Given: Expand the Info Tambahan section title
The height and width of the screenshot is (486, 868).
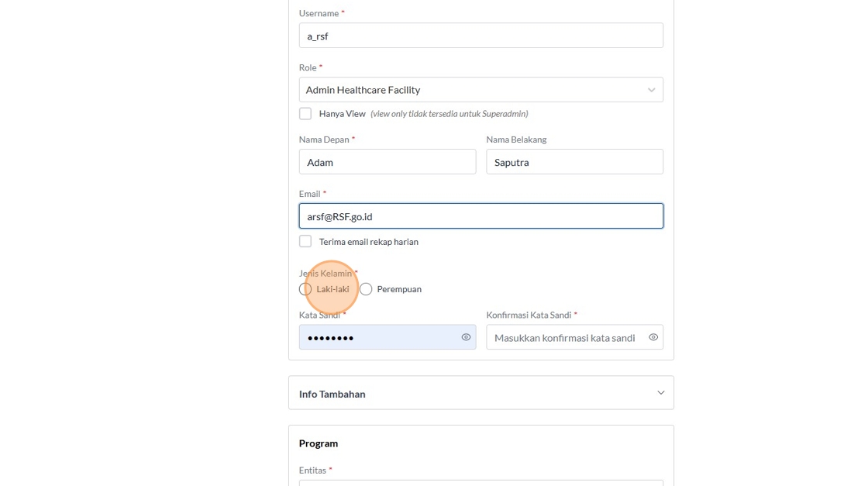Looking at the screenshot, I should [x=332, y=394].
